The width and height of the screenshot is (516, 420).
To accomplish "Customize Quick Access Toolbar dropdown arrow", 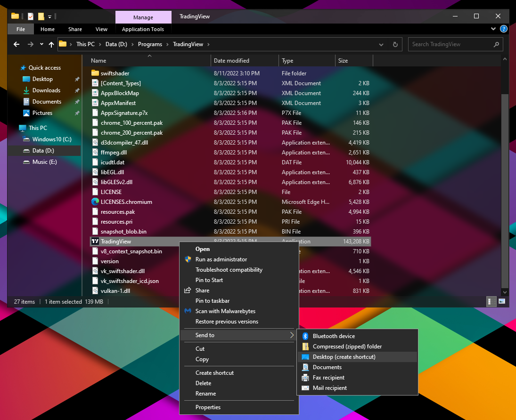I will pyautogui.click(x=49, y=16).
